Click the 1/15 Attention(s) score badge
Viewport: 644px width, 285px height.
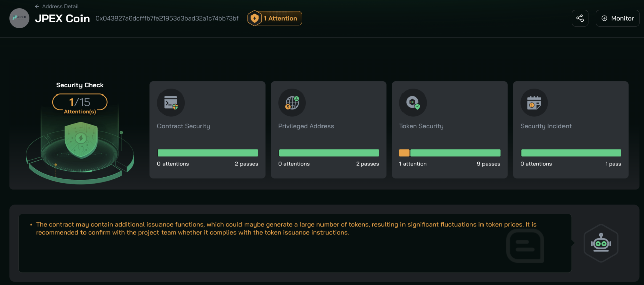pos(79,104)
